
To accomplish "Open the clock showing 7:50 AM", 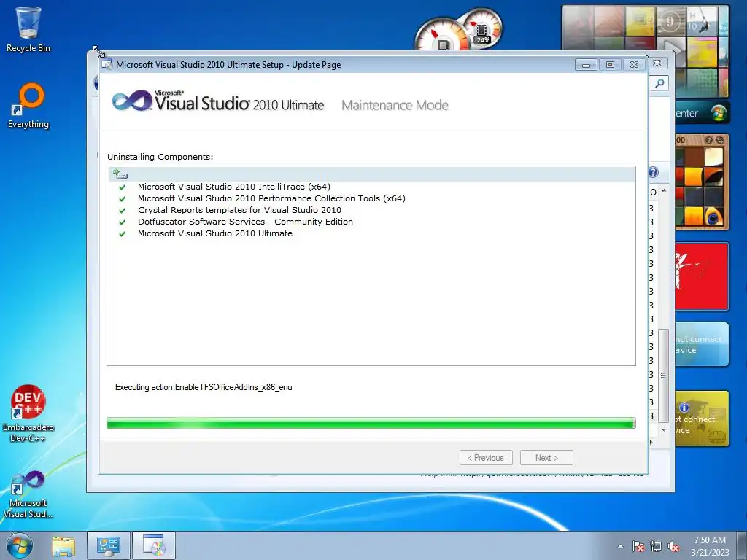I will [709, 545].
